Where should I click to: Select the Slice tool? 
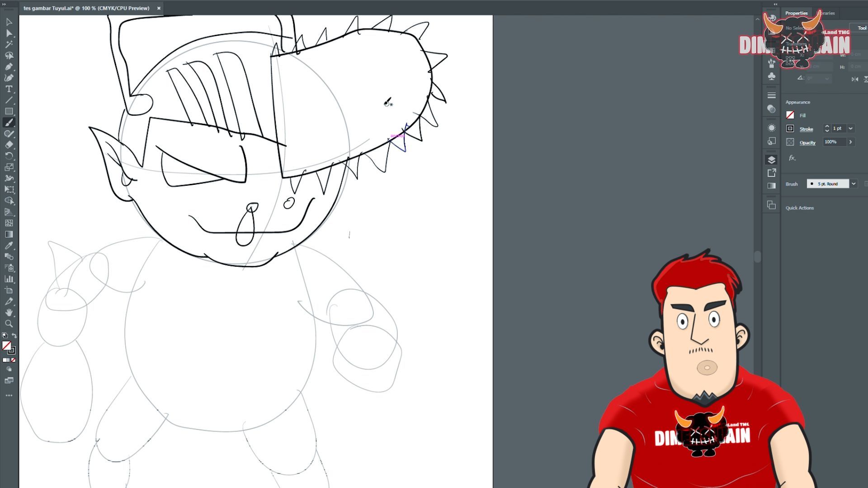[9, 301]
